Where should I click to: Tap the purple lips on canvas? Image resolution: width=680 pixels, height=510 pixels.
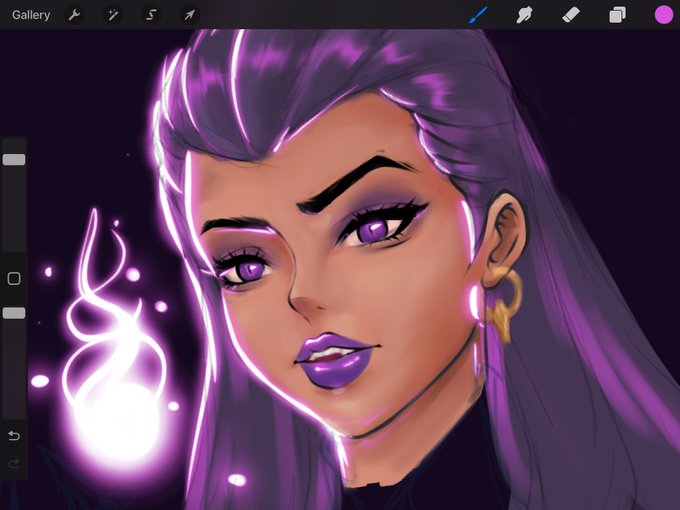334,360
